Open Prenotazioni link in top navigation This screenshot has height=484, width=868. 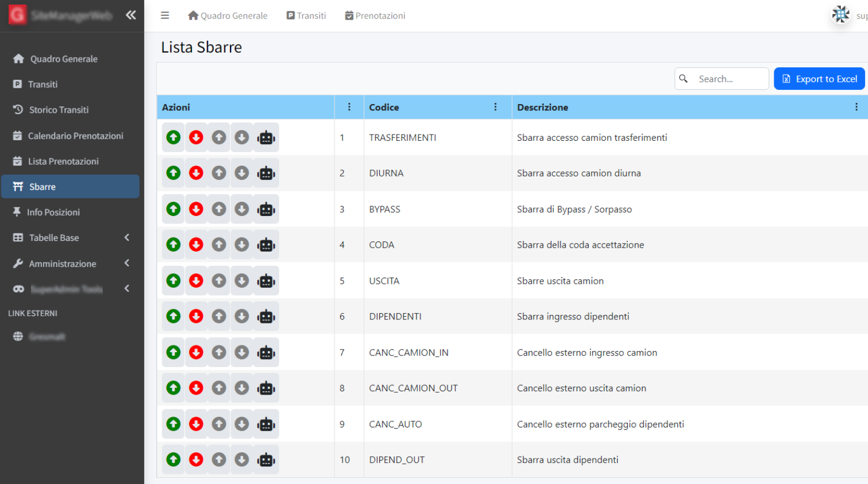375,16
